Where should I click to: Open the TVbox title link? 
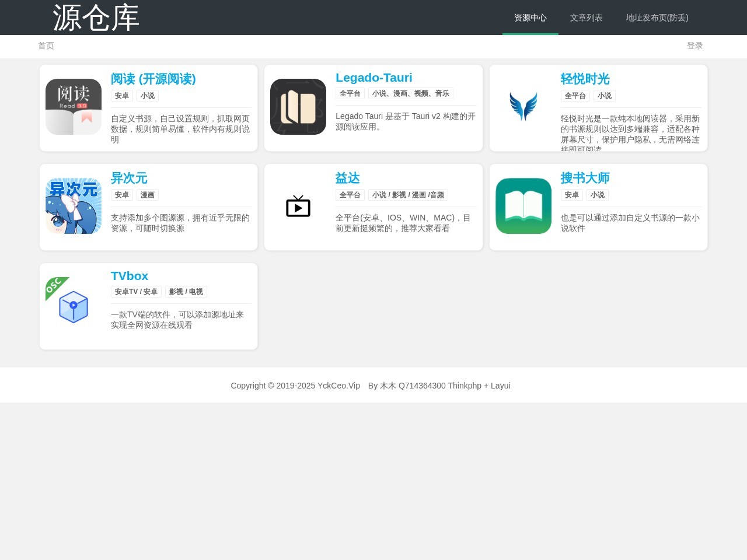pos(130,276)
